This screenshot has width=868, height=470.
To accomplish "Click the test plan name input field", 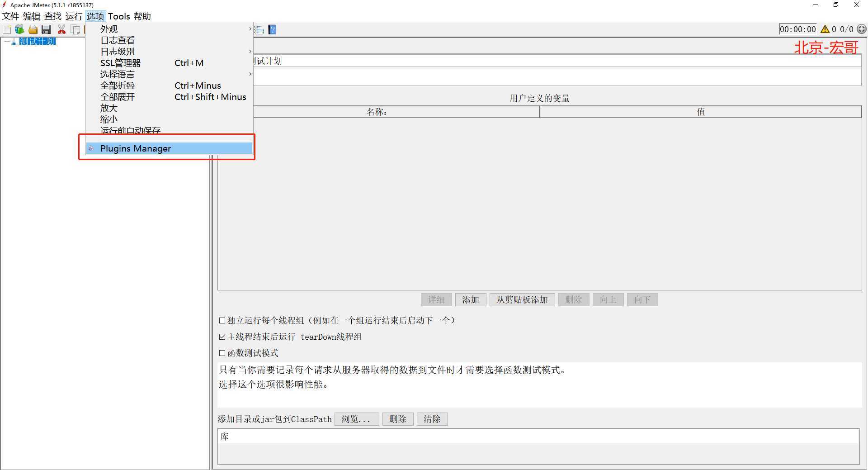I will pos(557,61).
